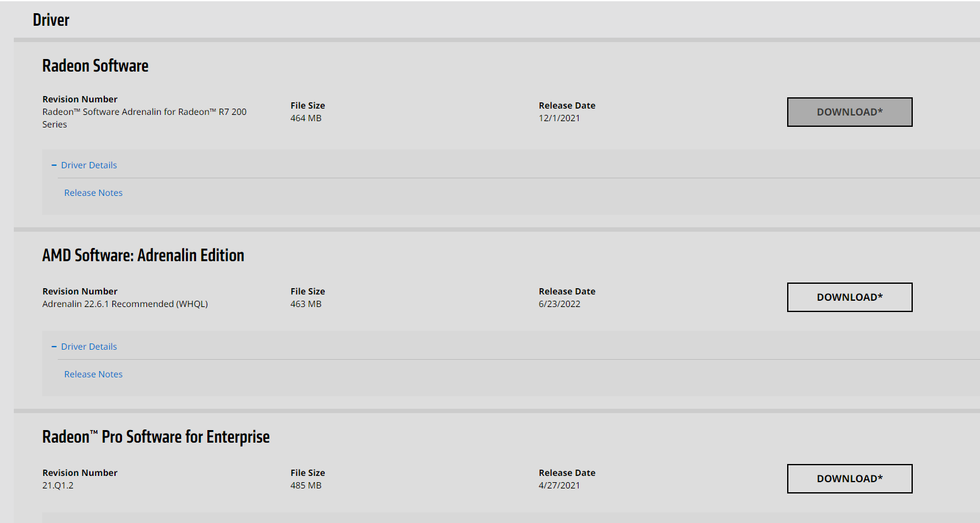
Task: Click the Radeon Software heading
Action: pyautogui.click(x=95, y=66)
